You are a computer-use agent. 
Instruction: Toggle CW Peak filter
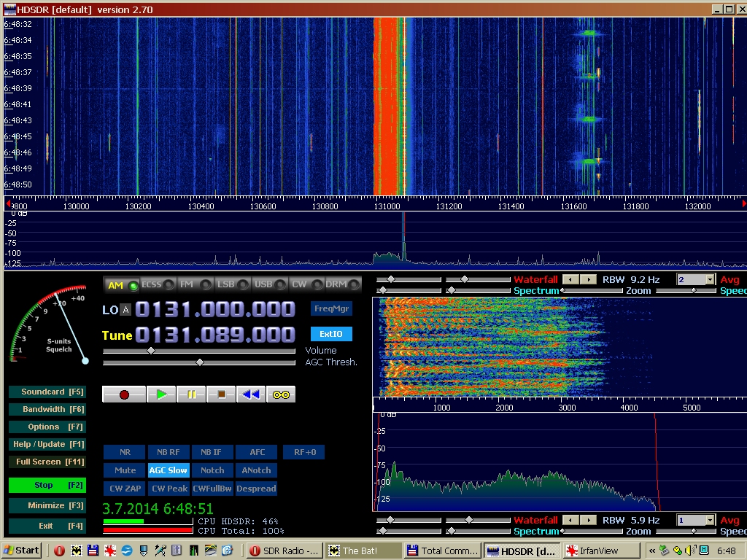coord(169,488)
